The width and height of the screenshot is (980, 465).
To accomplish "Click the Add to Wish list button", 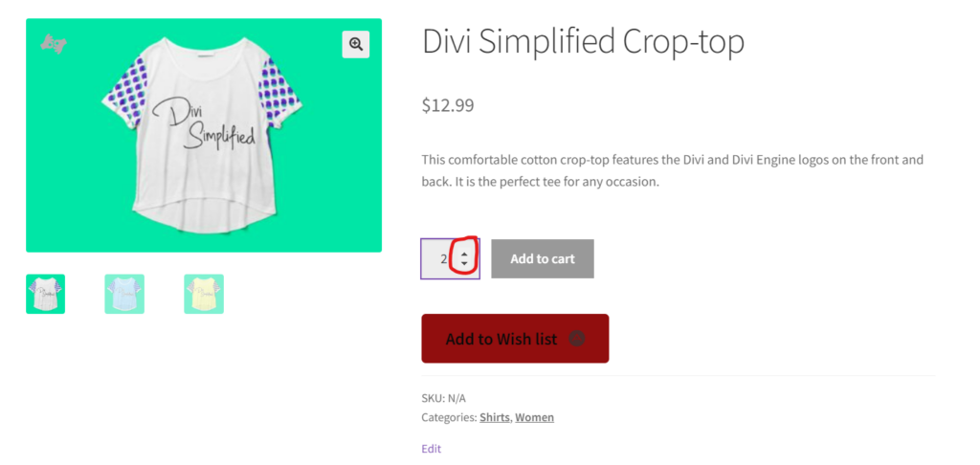I will (x=501, y=339).
